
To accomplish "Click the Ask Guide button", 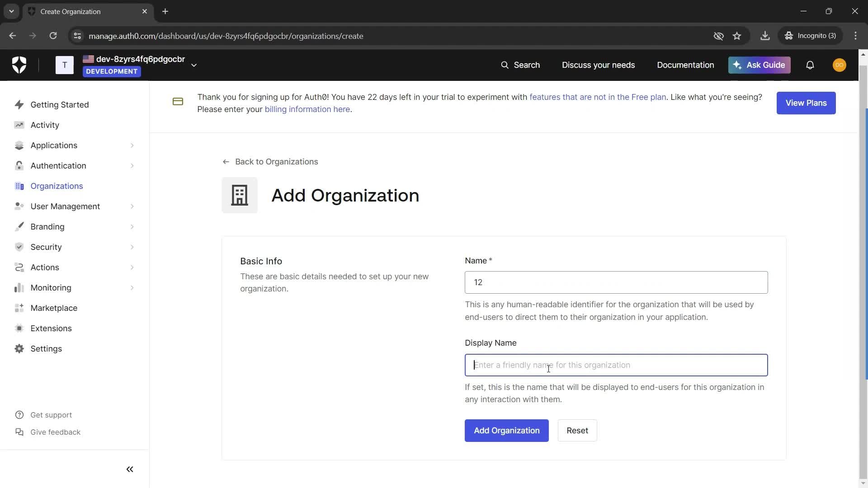I will click(759, 65).
